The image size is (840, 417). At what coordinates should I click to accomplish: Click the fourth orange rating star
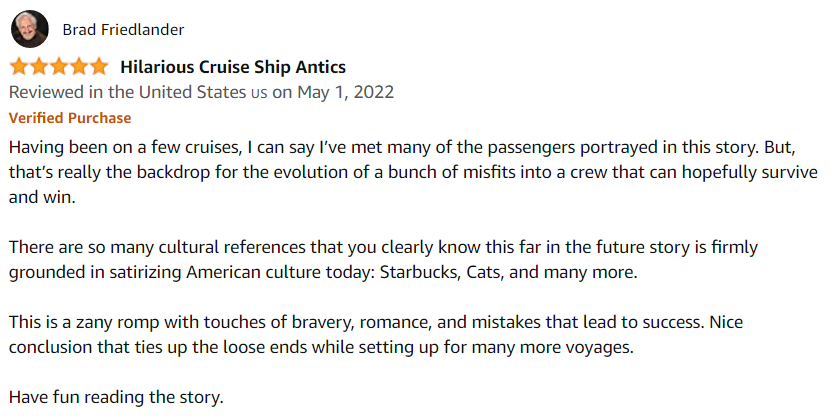point(78,67)
